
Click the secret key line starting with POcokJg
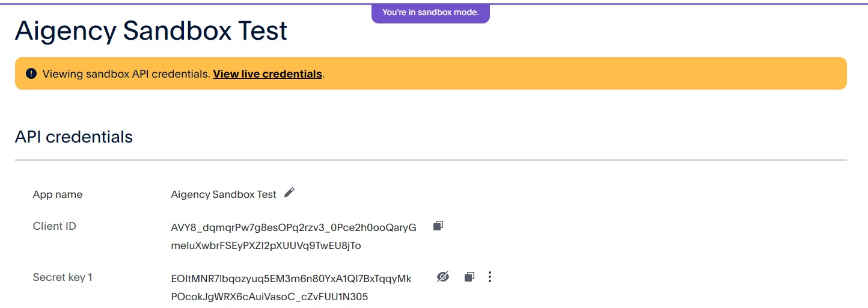point(269,297)
